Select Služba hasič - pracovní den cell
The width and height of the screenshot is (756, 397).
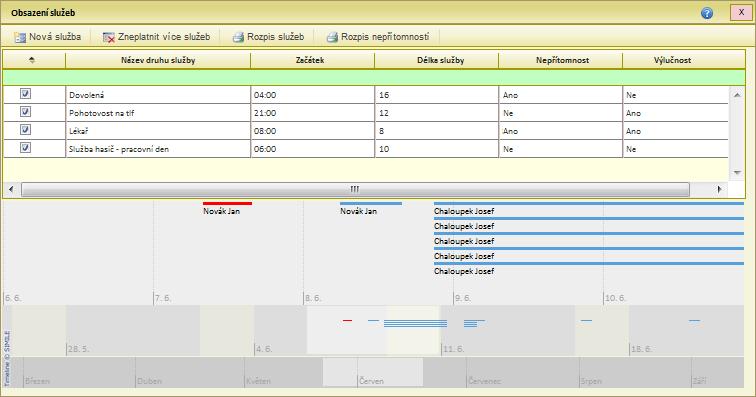coord(158,149)
